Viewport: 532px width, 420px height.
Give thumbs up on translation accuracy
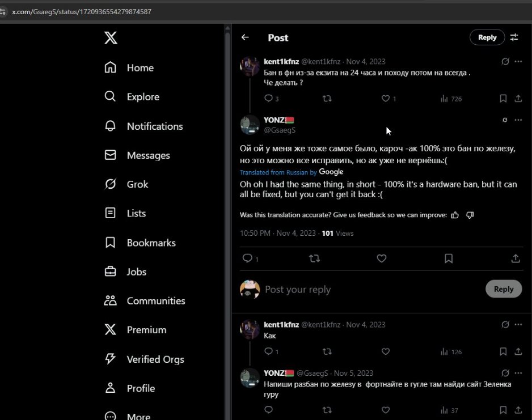(x=455, y=215)
